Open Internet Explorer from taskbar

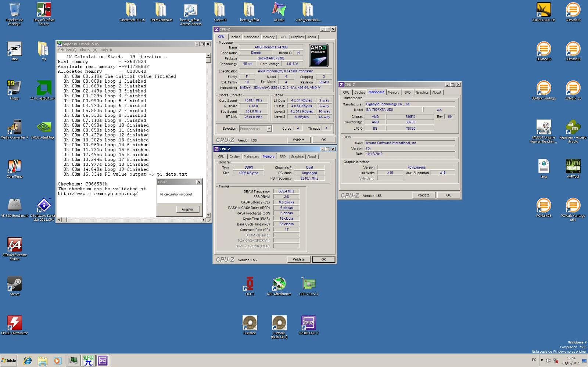(x=28, y=360)
